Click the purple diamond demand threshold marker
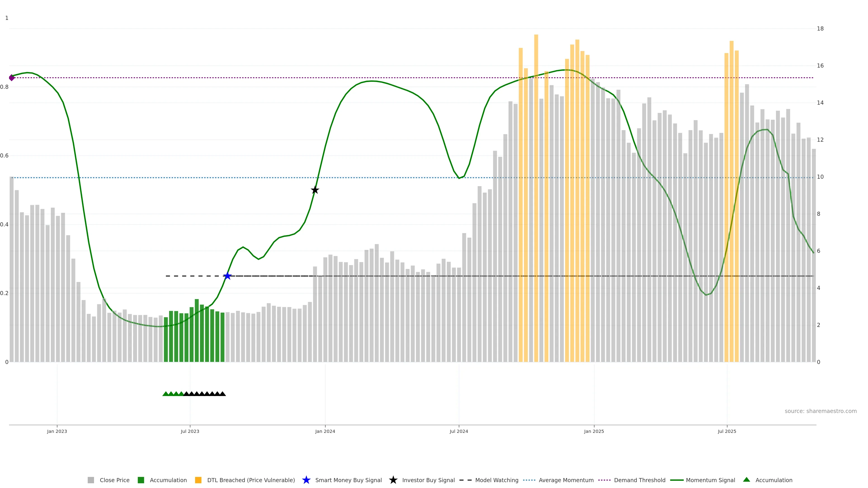The image size is (868, 488). 12,78
